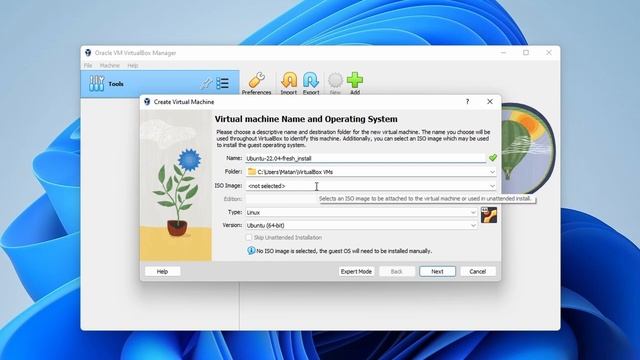640x360 pixels.
Task: Click the folder icon in Folder field
Action: 252,172
